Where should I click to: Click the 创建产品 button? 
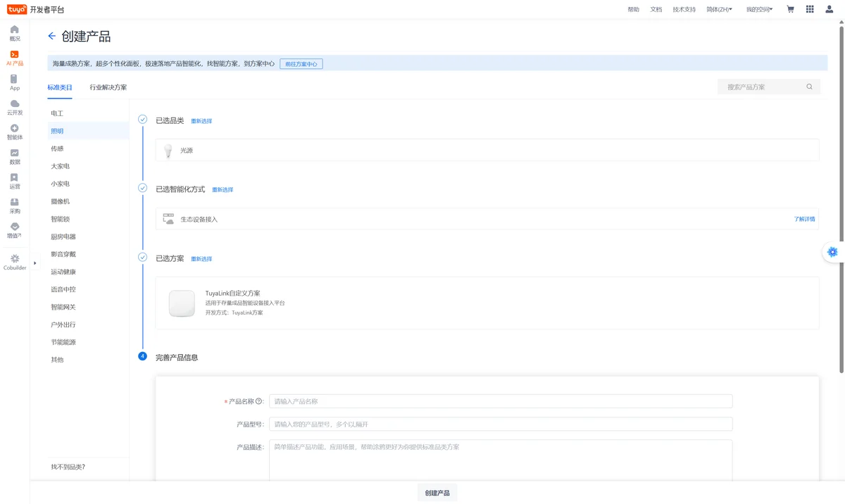click(x=437, y=493)
